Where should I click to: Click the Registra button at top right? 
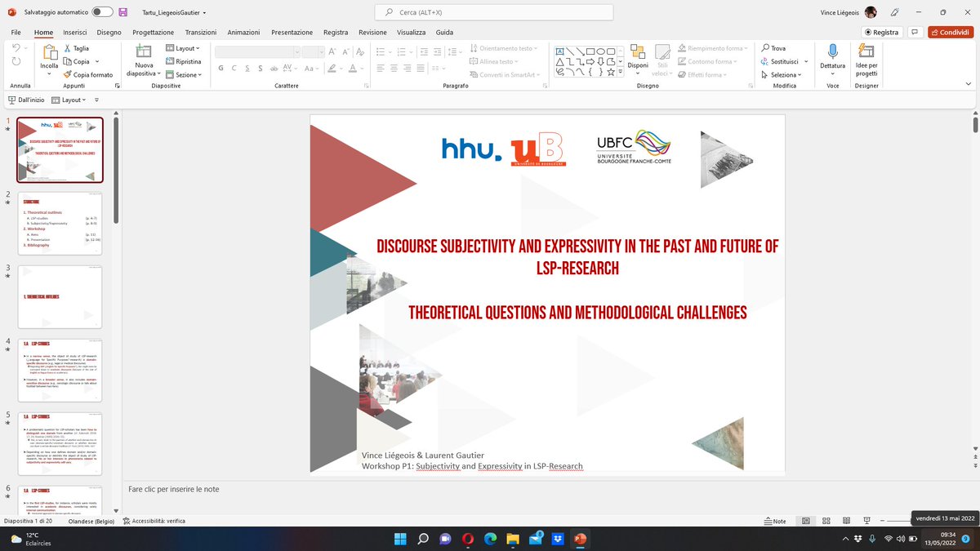881,32
